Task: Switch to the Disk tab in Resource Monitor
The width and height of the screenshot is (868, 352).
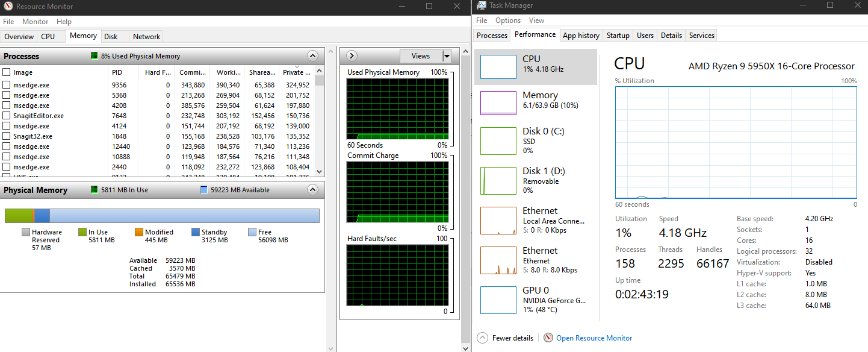Action: [111, 37]
